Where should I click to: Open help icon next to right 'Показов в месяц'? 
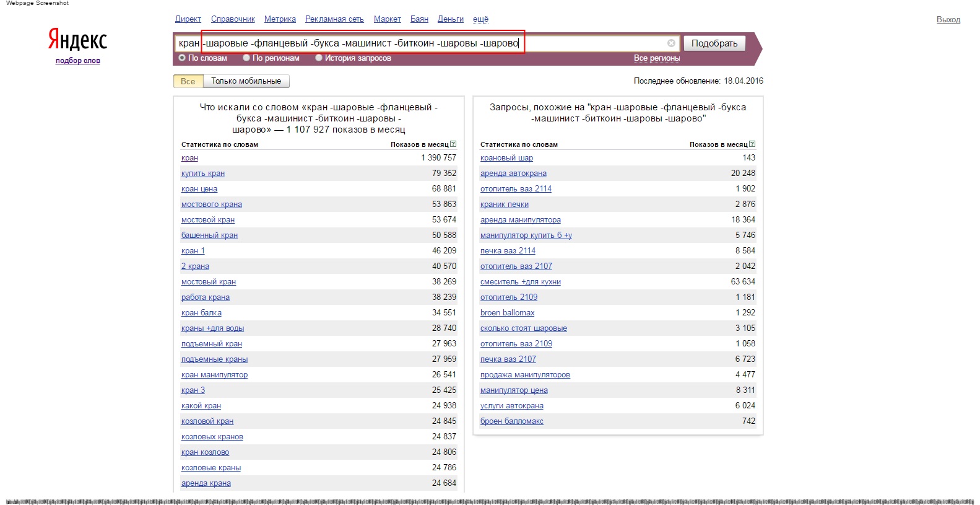point(752,144)
